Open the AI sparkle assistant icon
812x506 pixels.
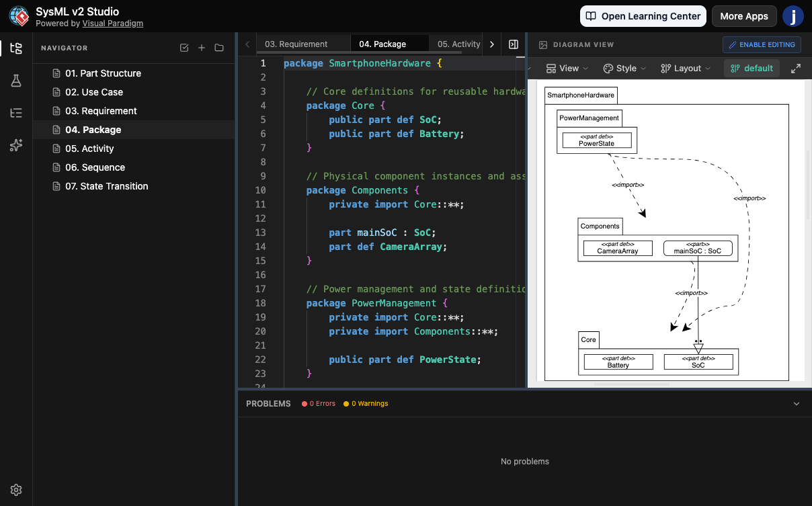[16, 145]
